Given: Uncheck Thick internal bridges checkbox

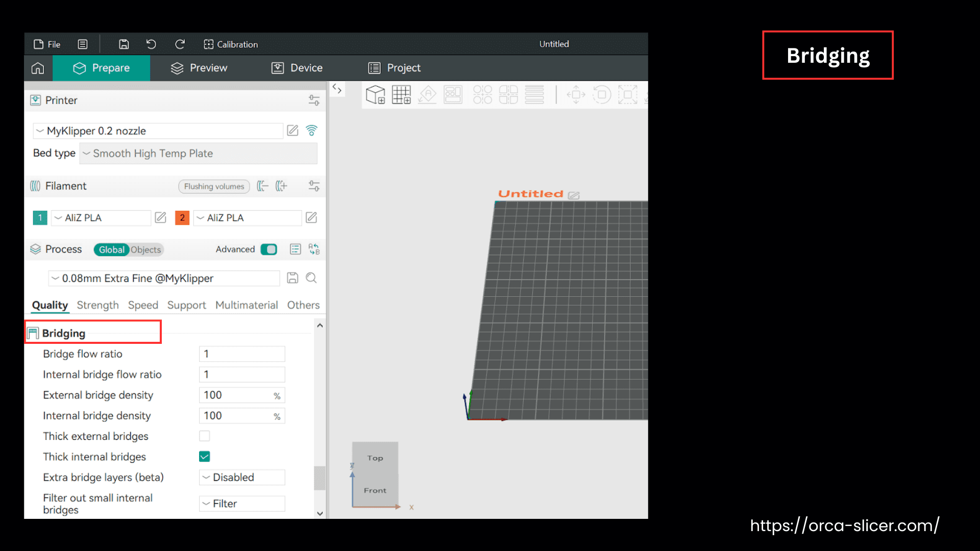Looking at the screenshot, I should point(204,457).
